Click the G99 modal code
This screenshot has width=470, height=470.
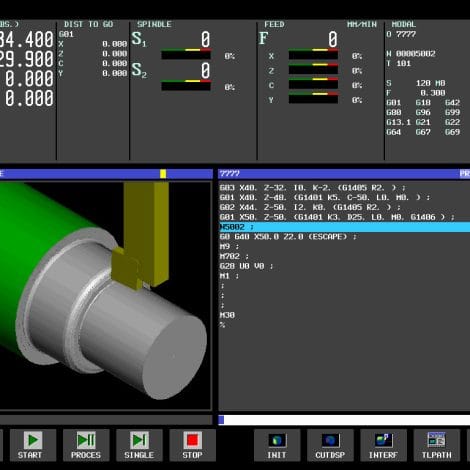(x=452, y=113)
